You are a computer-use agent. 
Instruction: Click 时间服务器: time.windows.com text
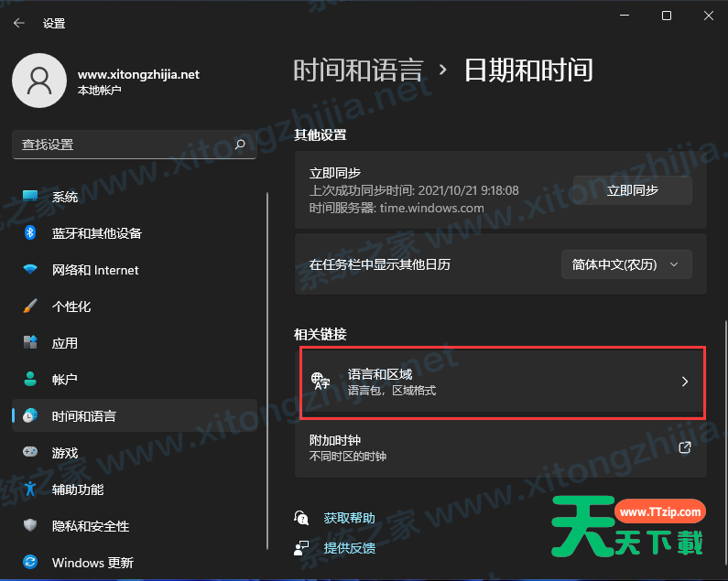tap(397, 208)
